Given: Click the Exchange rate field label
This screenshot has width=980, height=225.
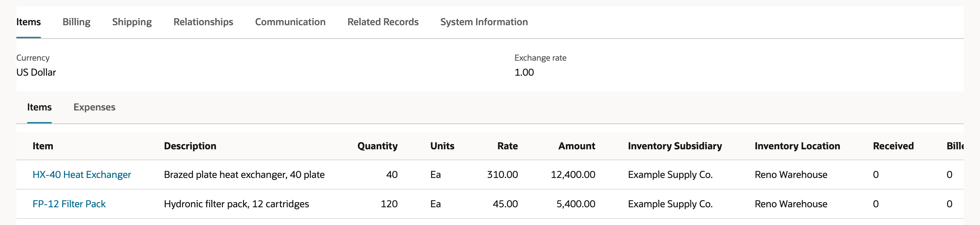Looking at the screenshot, I should [x=540, y=58].
